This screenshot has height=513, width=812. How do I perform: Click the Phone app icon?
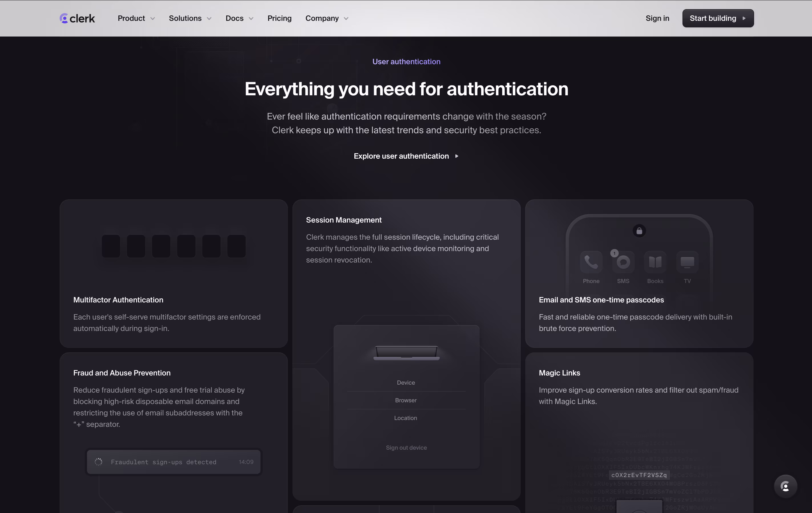pos(591,262)
